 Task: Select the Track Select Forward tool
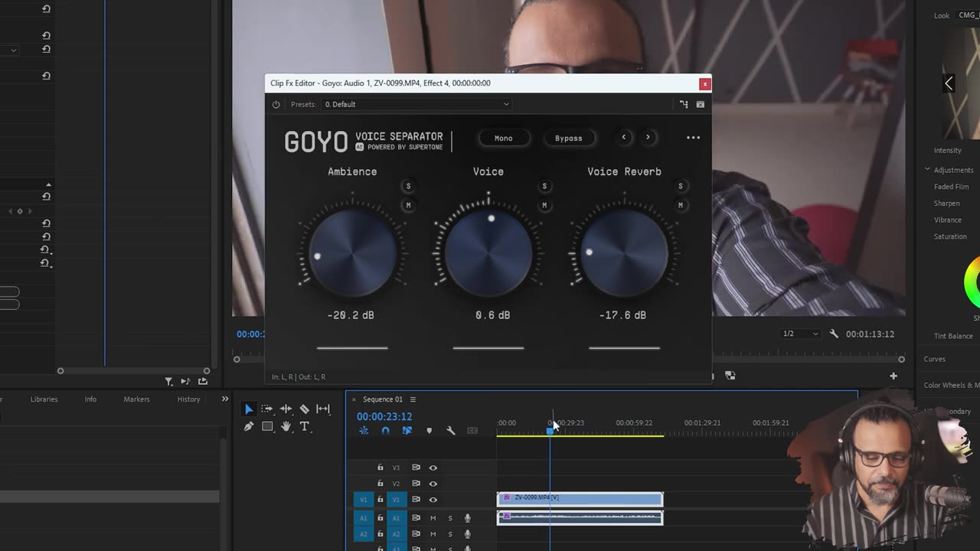click(266, 409)
